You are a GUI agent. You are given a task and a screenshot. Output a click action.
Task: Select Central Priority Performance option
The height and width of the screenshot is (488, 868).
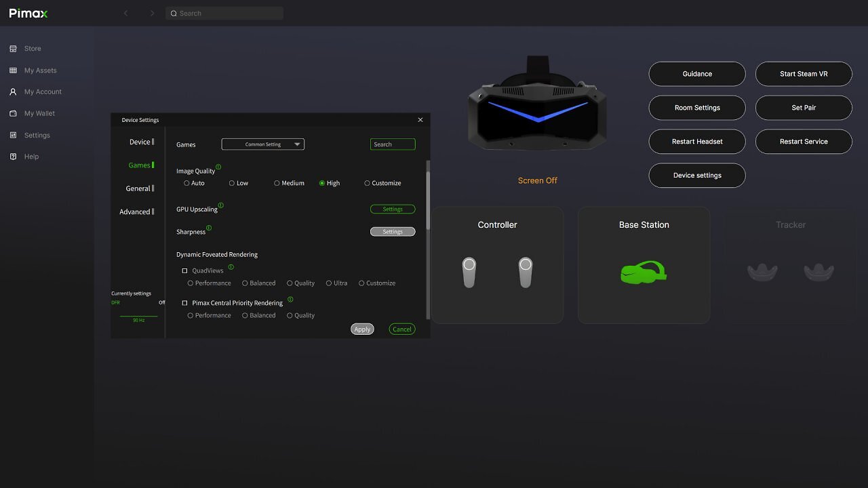191,315
